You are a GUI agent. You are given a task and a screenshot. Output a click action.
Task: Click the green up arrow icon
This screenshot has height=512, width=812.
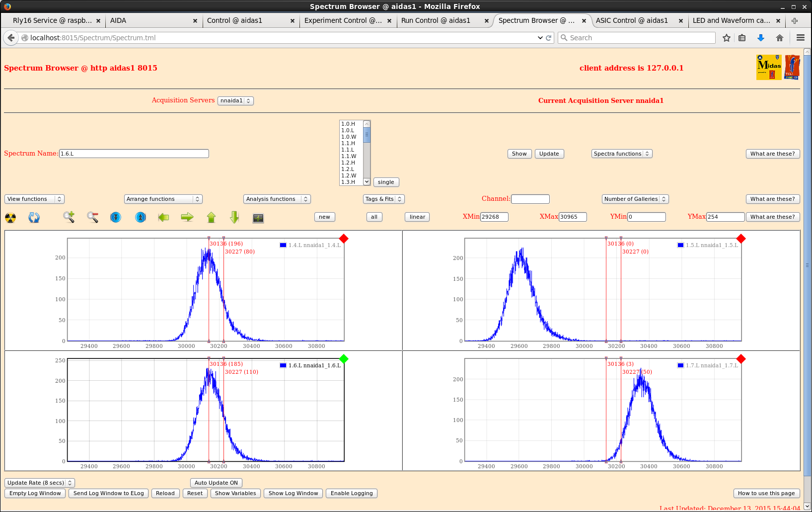pyautogui.click(x=211, y=217)
